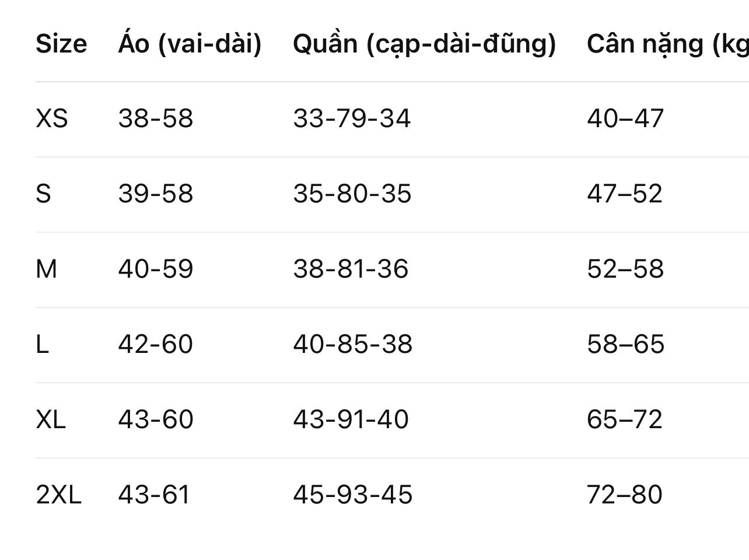Viewport: 749px width, 560px height.
Task: Click the 52–58 weight range cell
Action: [x=625, y=269]
